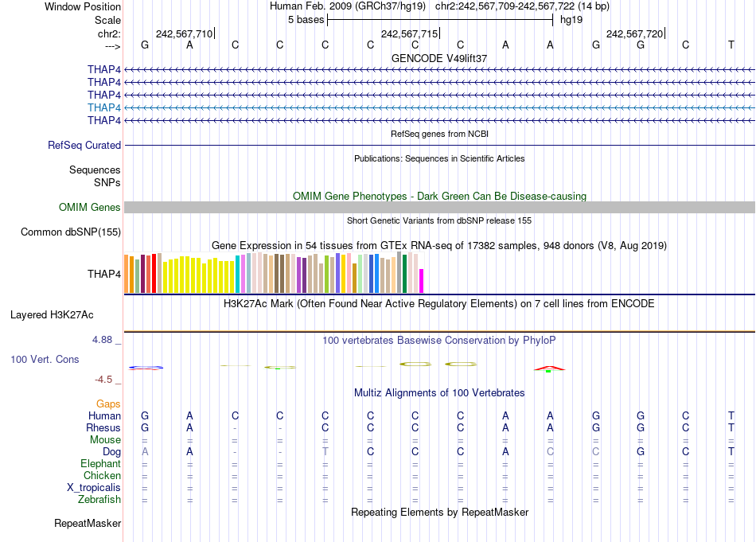Select the chr2: ruler label
Viewport: 756px width, 542px height.
(109, 33)
